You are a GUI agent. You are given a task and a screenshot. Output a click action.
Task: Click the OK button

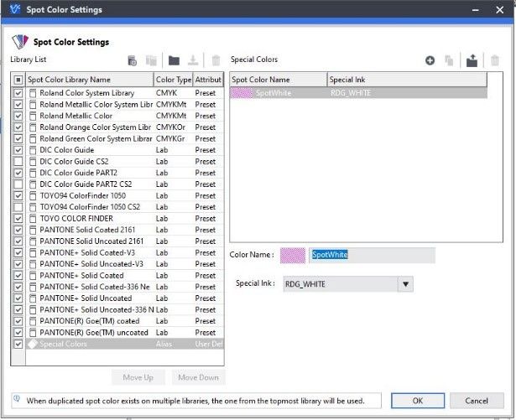point(418,401)
